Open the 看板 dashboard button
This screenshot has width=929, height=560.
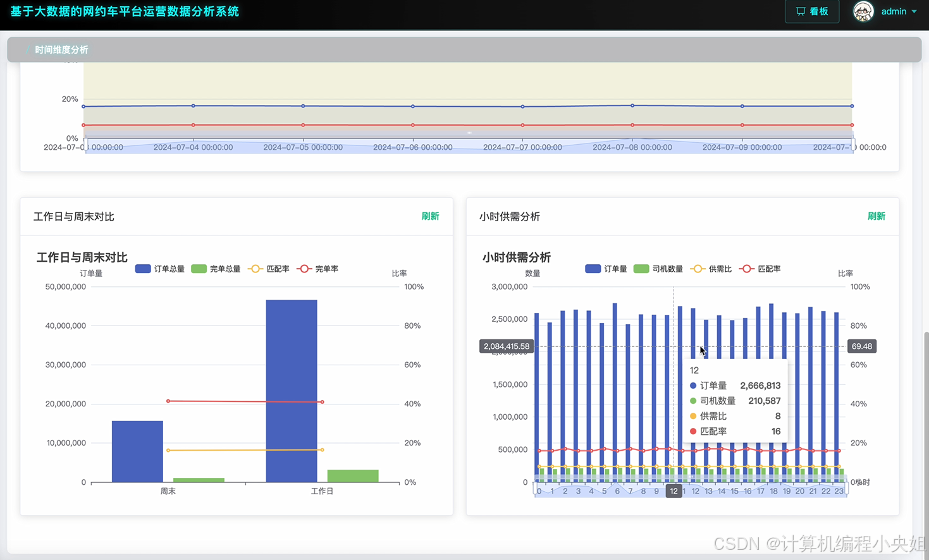[812, 11]
